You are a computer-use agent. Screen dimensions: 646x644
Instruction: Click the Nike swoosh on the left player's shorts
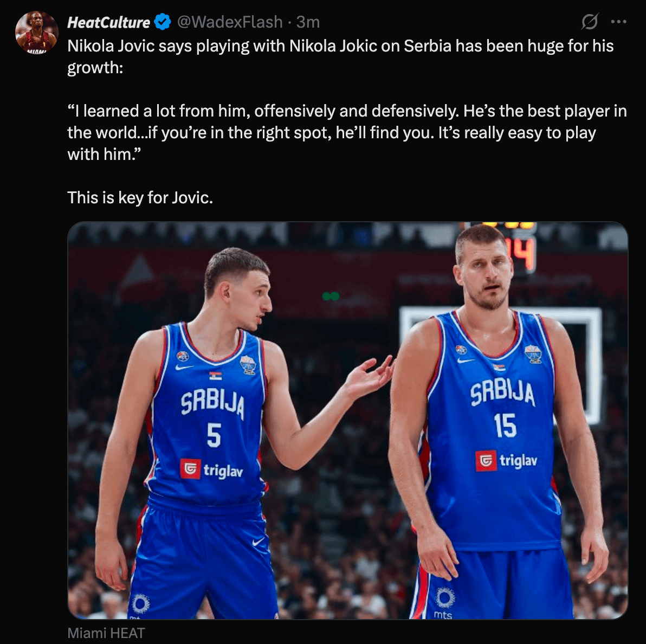[x=259, y=541]
